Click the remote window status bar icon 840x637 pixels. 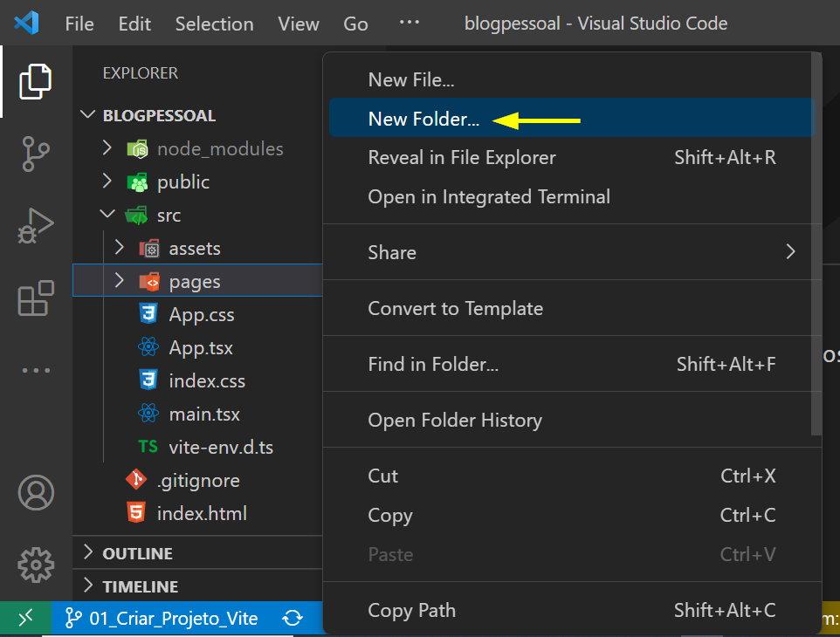[26, 619]
